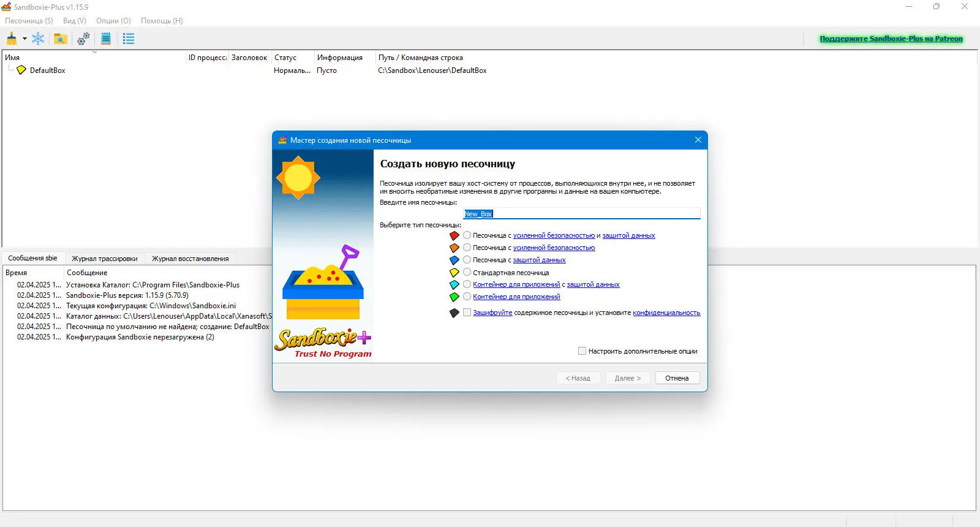Click the blue notepad toolbar icon
Image resolution: width=980 pixels, height=527 pixels.
(x=106, y=39)
